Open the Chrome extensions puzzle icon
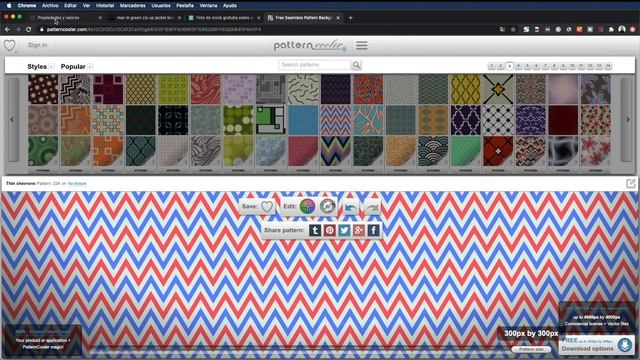Viewport: 640px width, 360px height. (x=611, y=29)
